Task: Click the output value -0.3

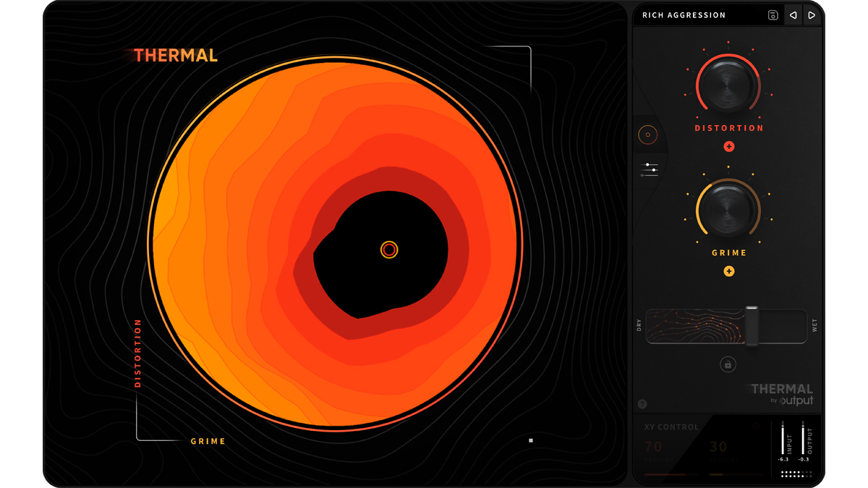Action: tap(804, 460)
